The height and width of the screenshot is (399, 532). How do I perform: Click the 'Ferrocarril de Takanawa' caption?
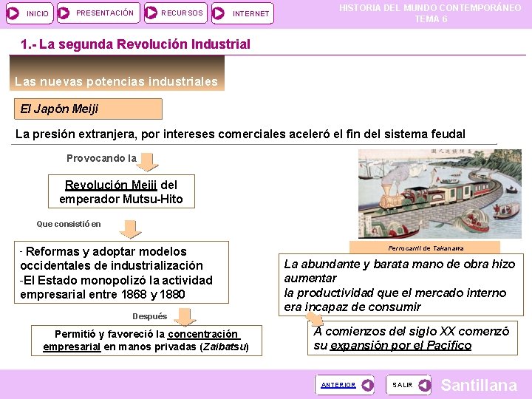[x=426, y=248]
